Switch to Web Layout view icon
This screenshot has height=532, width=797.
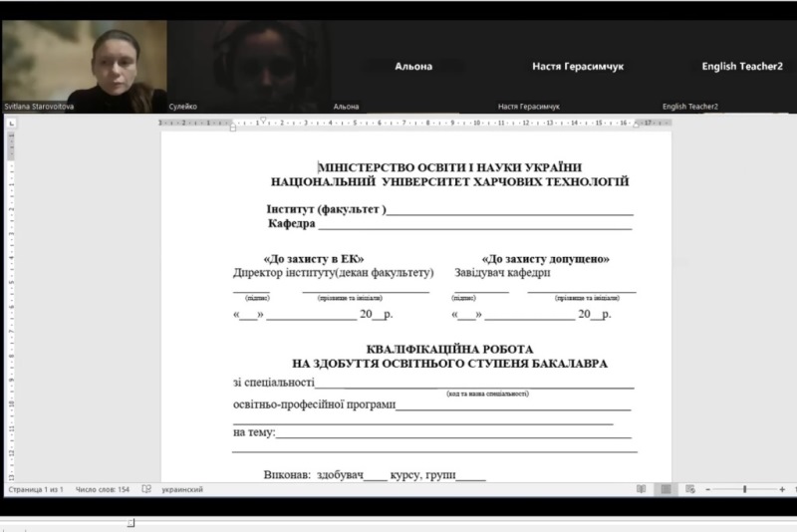pyautogui.click(x=689, y=489)
